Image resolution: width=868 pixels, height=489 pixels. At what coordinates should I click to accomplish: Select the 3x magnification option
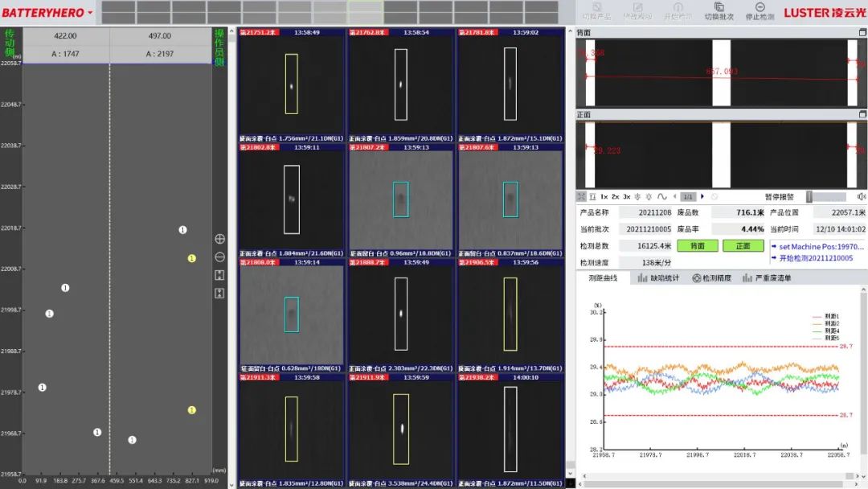tap(626, 196)
